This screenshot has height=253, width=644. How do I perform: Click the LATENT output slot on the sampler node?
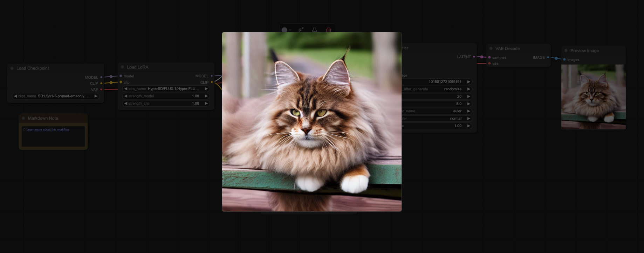click(x=474, y=57)
